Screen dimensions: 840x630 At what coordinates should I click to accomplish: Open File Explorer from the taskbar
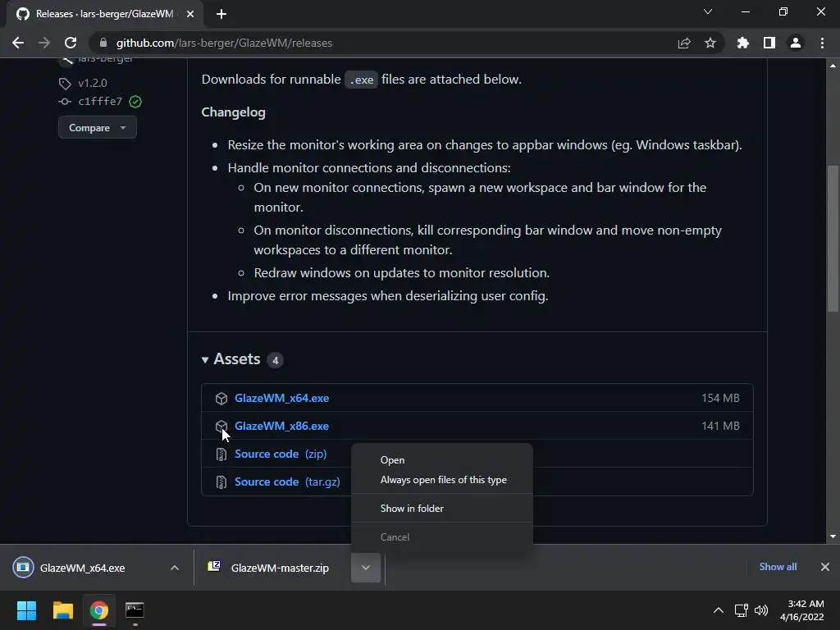click(62, 610)
